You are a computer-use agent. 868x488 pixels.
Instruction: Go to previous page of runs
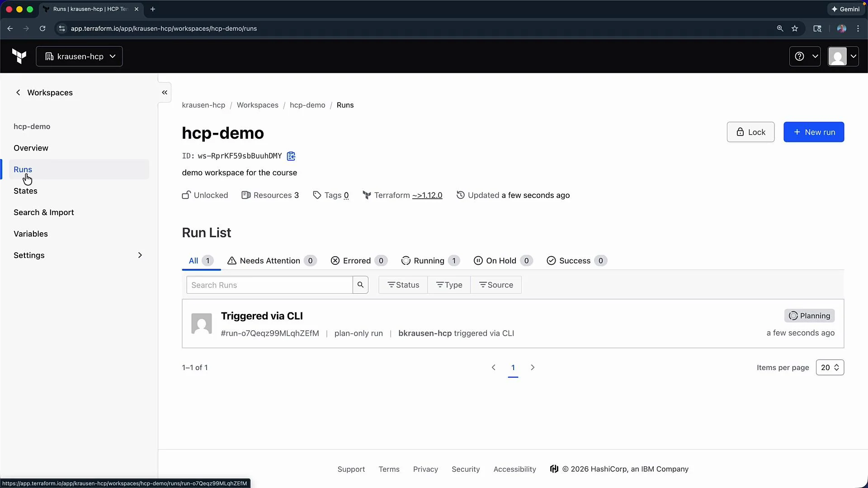(494, 367)
